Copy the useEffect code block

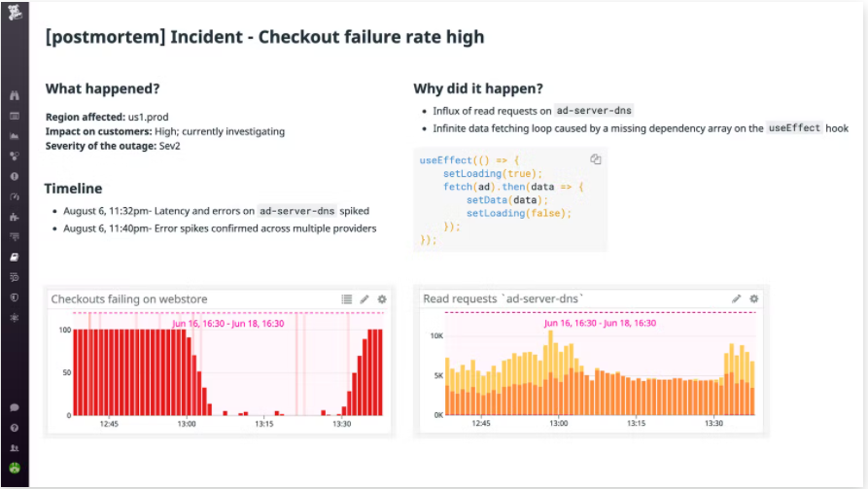(596, 159)
